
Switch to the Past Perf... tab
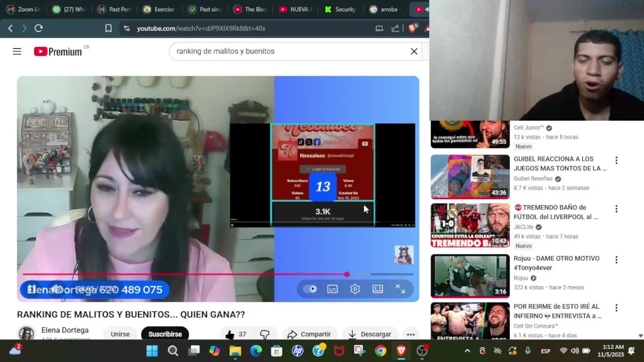pyautogui.click(x=115, y=9)
